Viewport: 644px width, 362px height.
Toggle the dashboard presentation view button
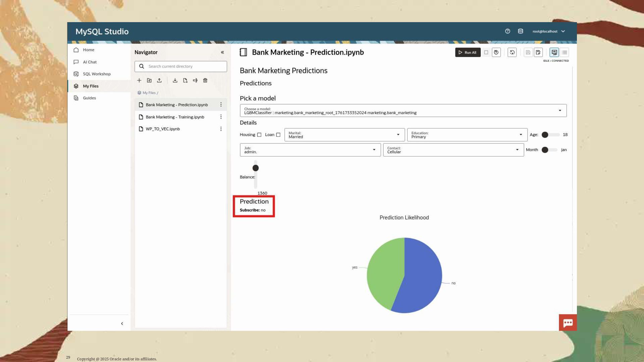554,52
